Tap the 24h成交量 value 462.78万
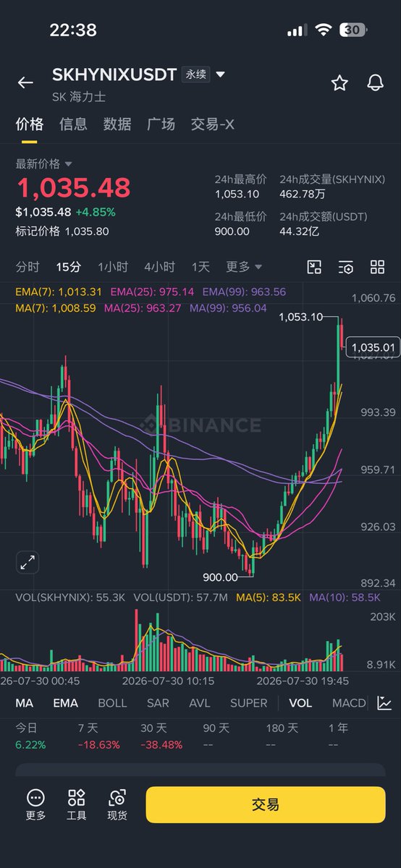 (303, 194)
